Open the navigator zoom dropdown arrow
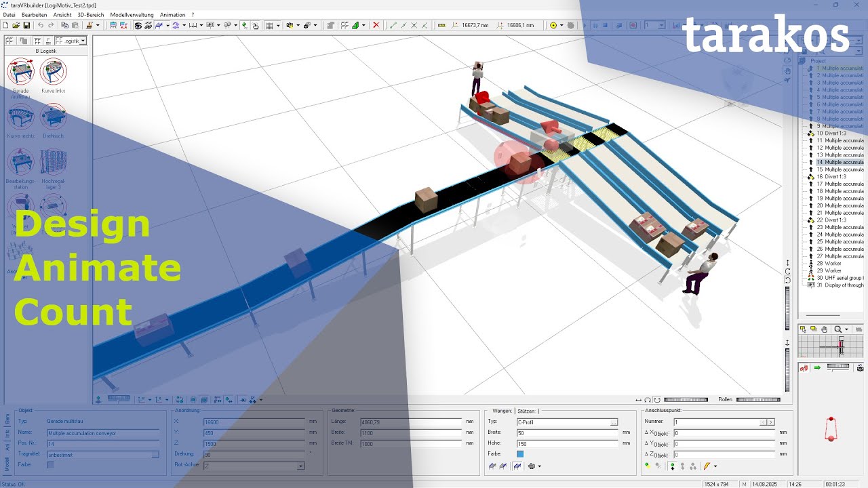The height and width of the screenshot is (488, 868). coord(846,329)
